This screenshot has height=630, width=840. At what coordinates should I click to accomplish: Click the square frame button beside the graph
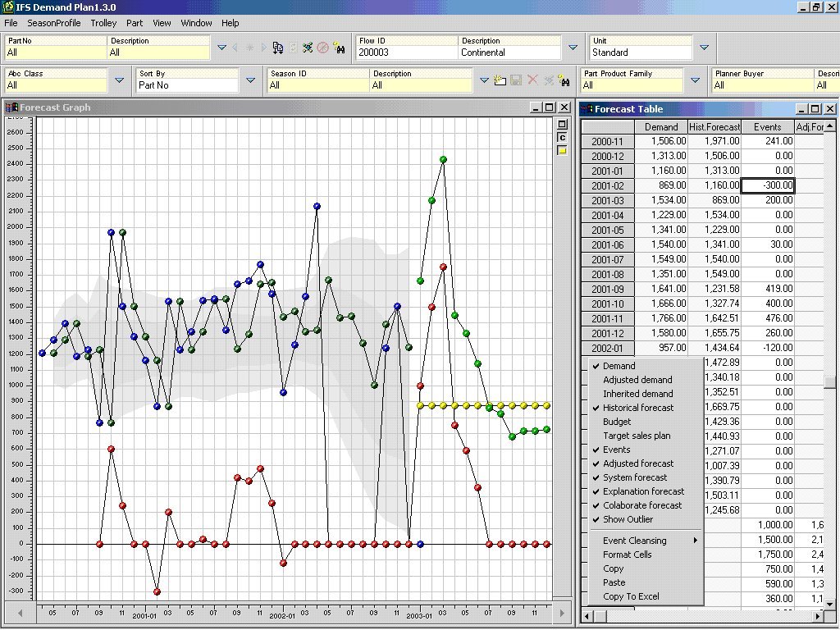click(x=562, y=125)
